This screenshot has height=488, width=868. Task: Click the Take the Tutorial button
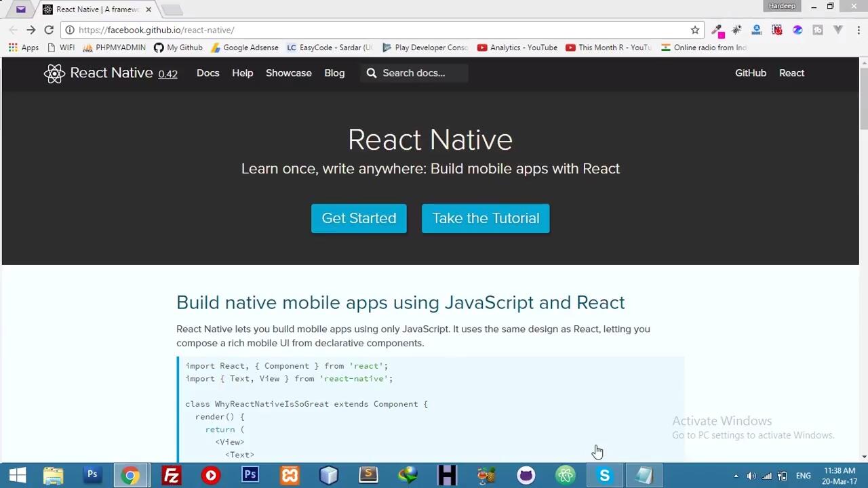(x=486, y=218)
